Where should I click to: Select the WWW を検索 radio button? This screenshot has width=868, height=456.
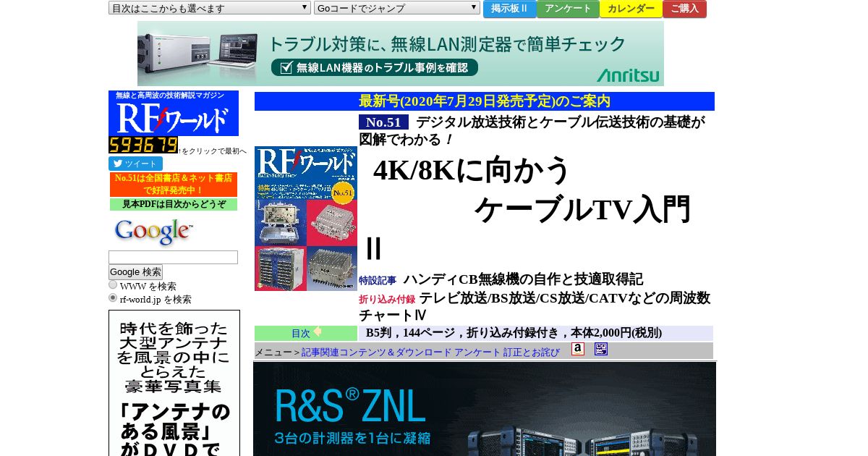pos(113,285)
